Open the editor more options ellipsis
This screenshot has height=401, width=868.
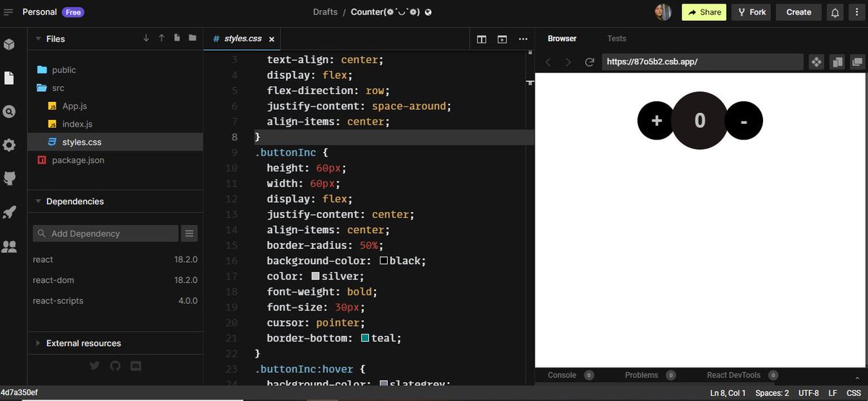[x=523, y=39]
